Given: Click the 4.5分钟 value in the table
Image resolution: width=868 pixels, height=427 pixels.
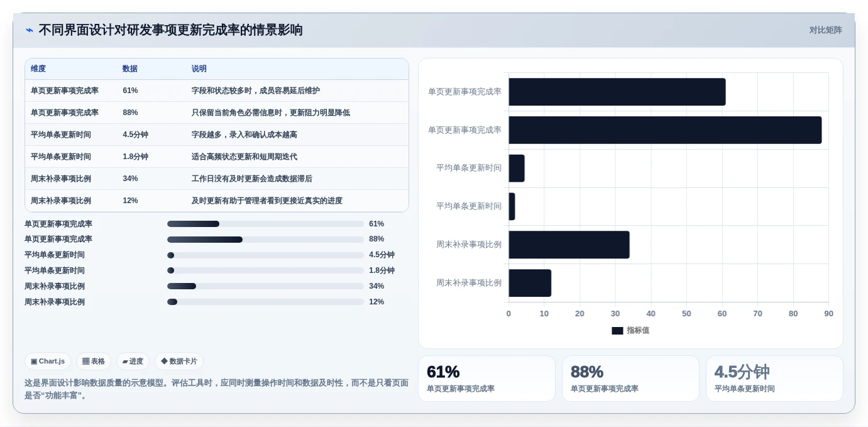Looking at the screenshot, I should 136,135.
